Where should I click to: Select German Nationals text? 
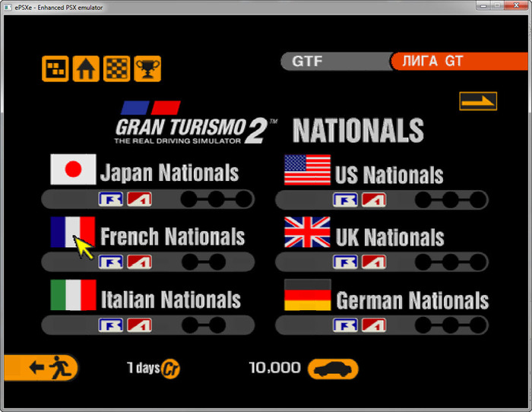412,299
